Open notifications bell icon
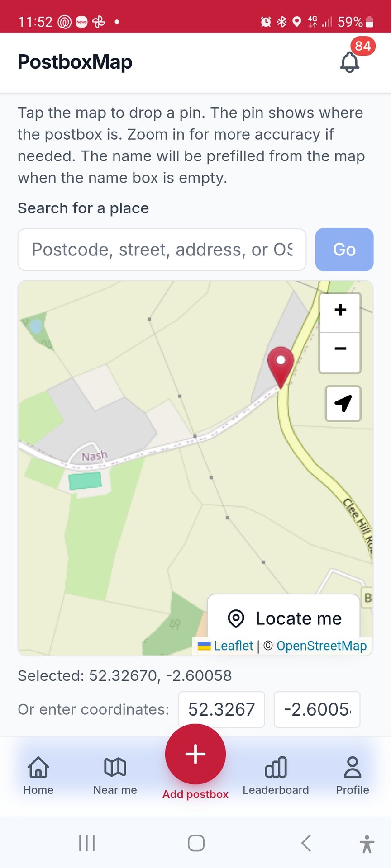 350,62
